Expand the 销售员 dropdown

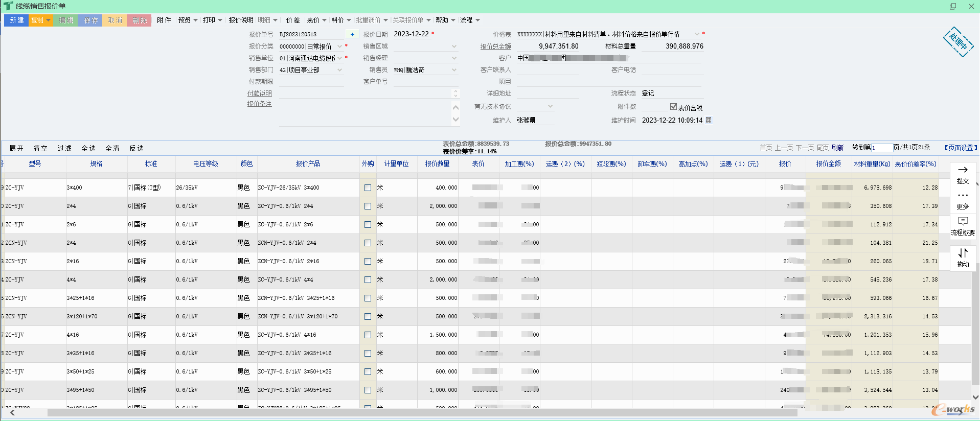tap(454, 70)
